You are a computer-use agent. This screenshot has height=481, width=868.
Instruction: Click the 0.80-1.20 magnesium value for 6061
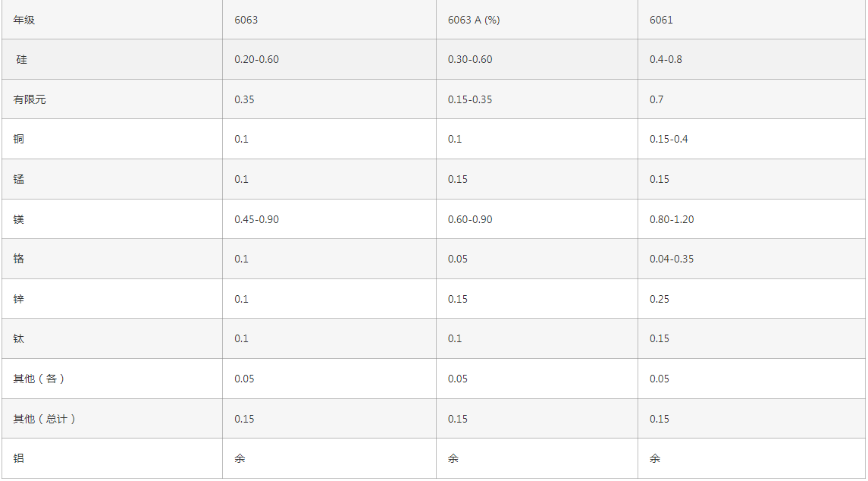click(x=672, y=219)
